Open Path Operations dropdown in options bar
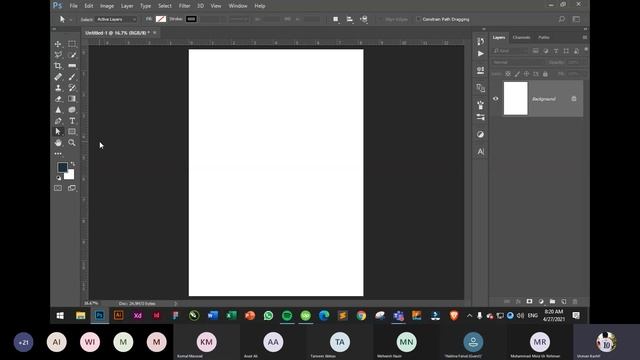The width and height of the screenshot is (640, 360). pos(336,19)
